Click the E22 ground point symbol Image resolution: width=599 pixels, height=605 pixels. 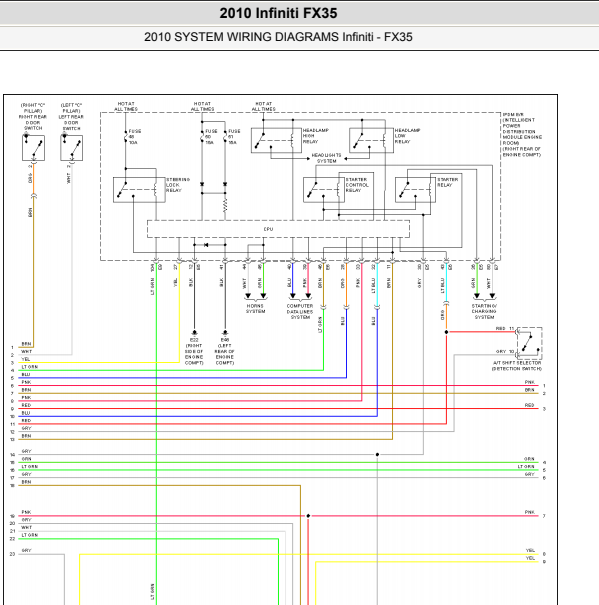click(x=194, y=332)
